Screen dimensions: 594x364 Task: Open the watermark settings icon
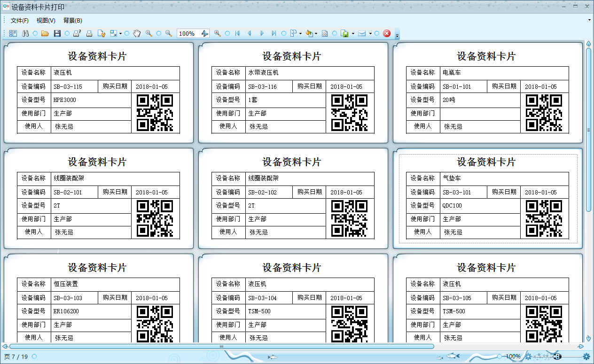(x=325, y=33)
